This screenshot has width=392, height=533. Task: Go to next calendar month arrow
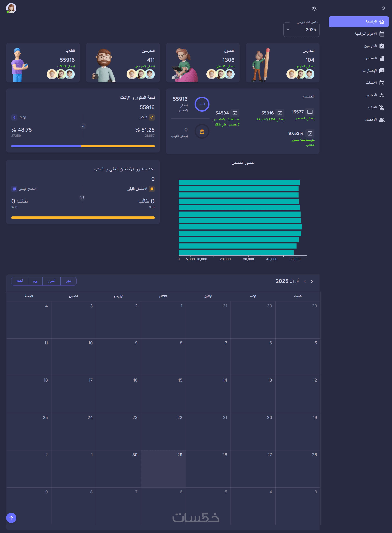305,281
